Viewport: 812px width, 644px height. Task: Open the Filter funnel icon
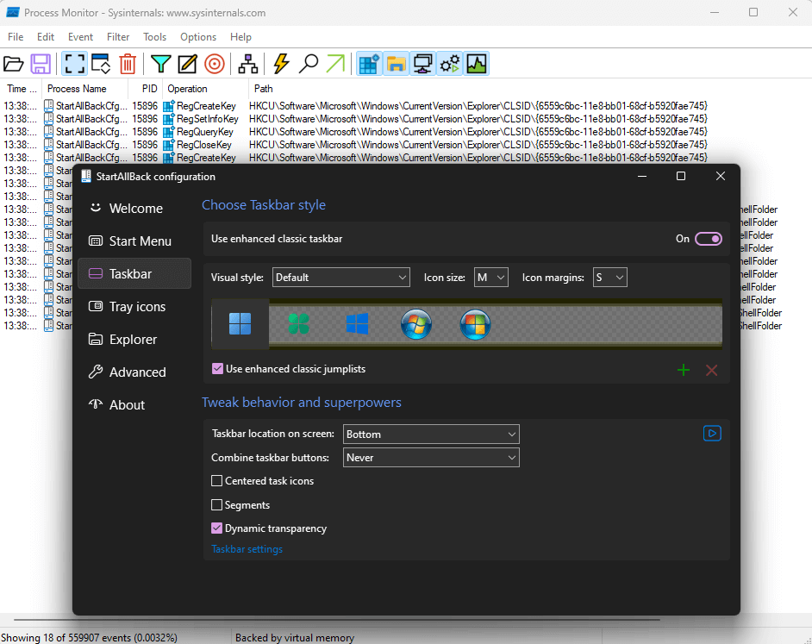(x=160, y=65)
